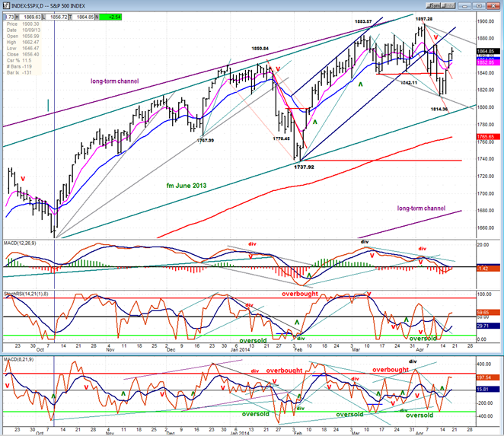Click the data cursor info box Price row
Screen dimensions: 504x436
(x=23, y=24)
